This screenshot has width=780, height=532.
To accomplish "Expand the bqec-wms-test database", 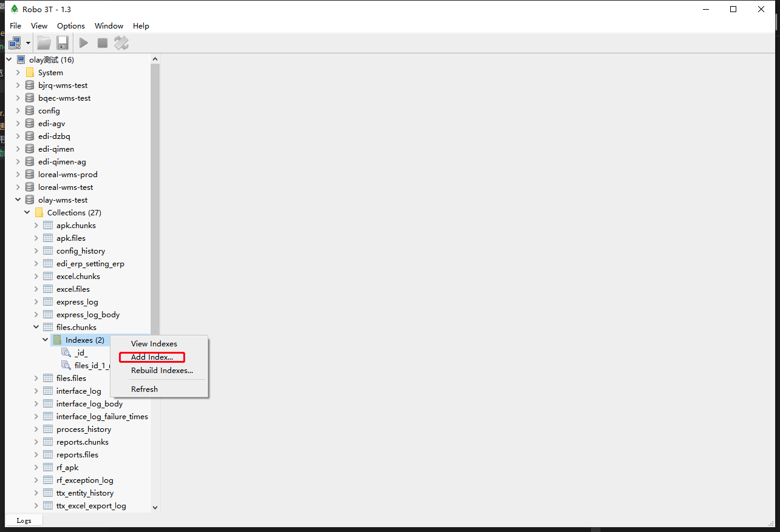I will tap(18, 98).
